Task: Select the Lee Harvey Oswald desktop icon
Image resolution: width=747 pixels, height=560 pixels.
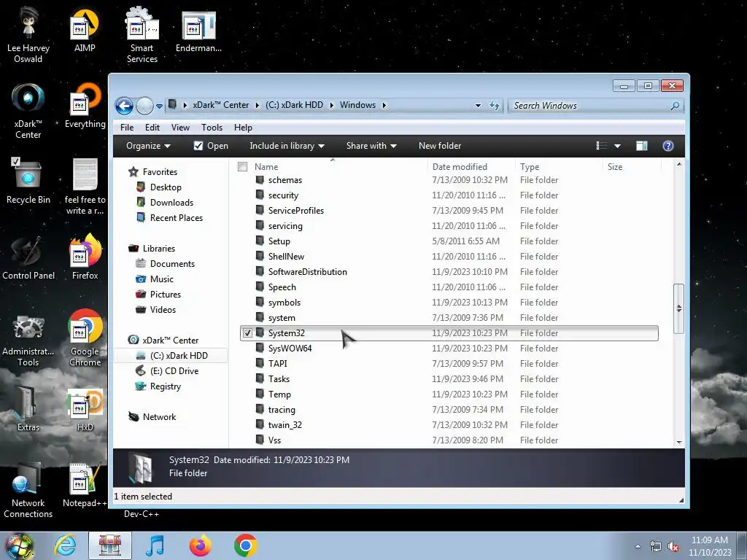Action: coord(28,35)
